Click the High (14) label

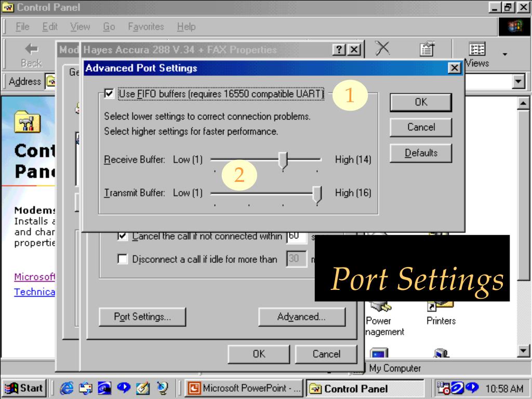pyautogui.click(x=353, y=159)
